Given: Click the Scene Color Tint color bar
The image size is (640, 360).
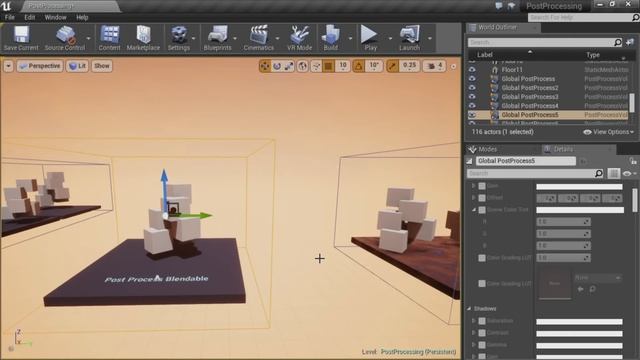Looking at the screenshot, I should point(580,210).
